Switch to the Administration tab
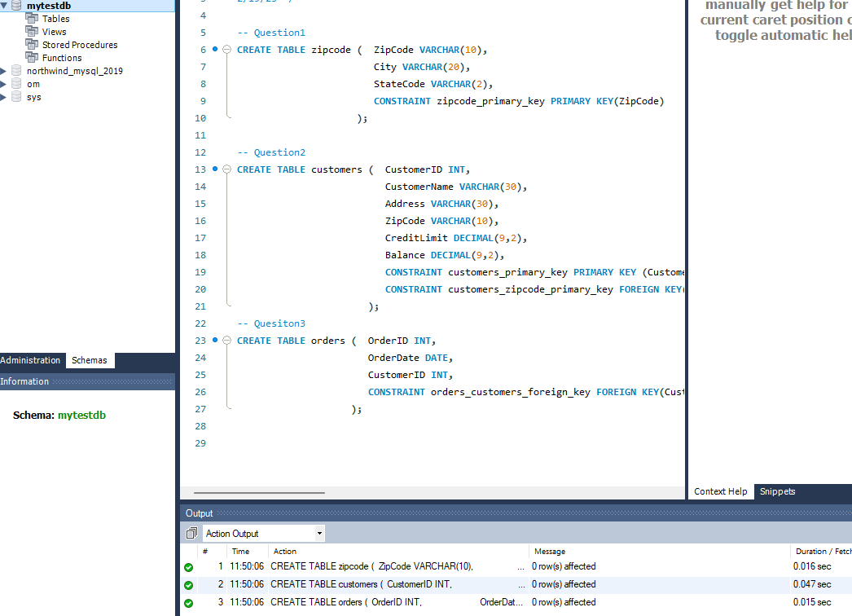 30,360
